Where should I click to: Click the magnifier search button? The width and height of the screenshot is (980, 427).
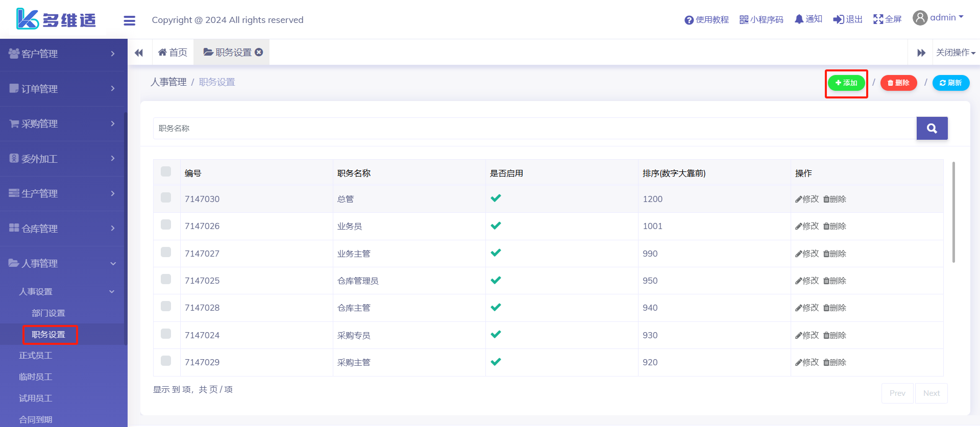tap(932, 129)
